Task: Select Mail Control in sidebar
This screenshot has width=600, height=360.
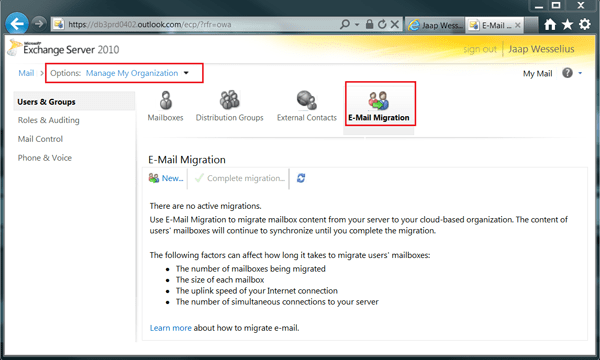Action: (40, 139)
